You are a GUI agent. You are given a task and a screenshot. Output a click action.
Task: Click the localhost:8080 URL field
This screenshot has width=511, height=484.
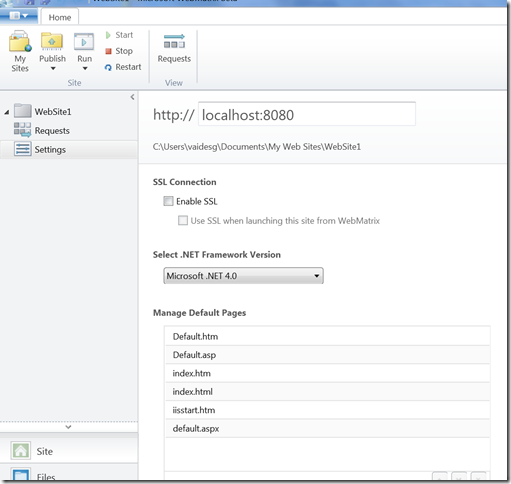307,114
